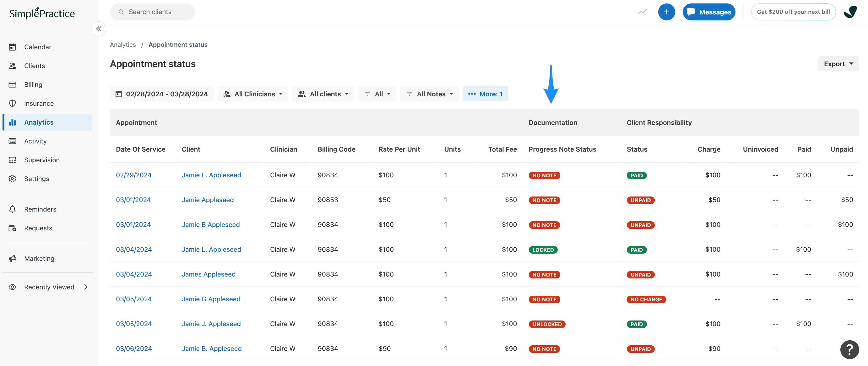
Task: Click the Get $200 off your next bill offer
Action: 793,11
